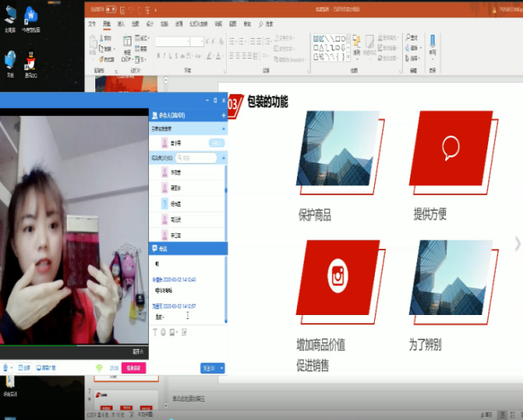The height and width of the screenshot is (420, 523).
Task: Click the text format T icon in chat
Action: (155, 332)
